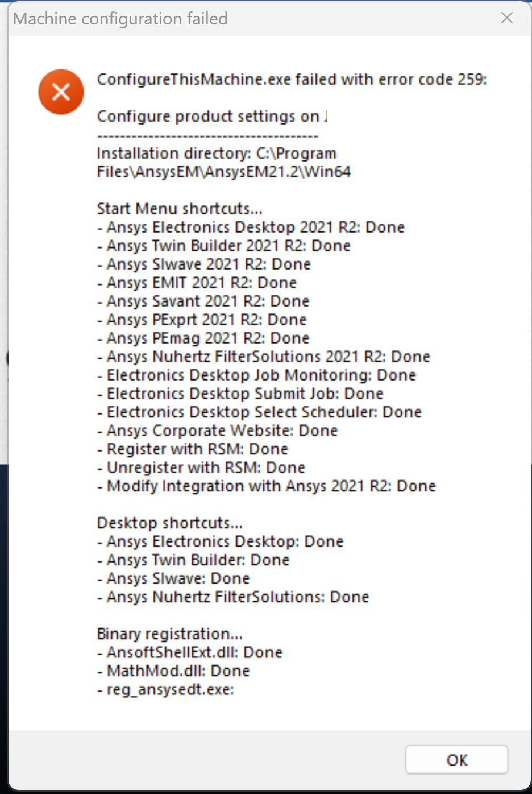Click 'Electronics Desktop Submit Job: Done' line
Screen dimensions: 532x794
coord(240,394)
